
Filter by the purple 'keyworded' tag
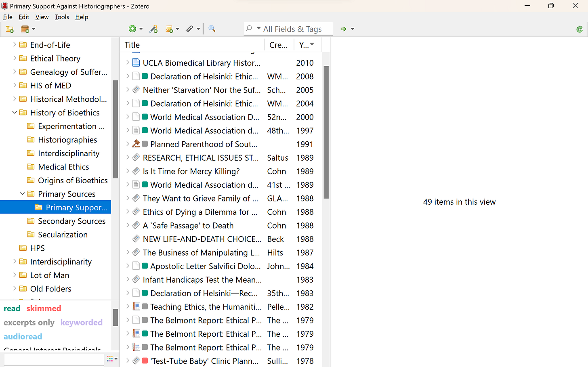82,323
